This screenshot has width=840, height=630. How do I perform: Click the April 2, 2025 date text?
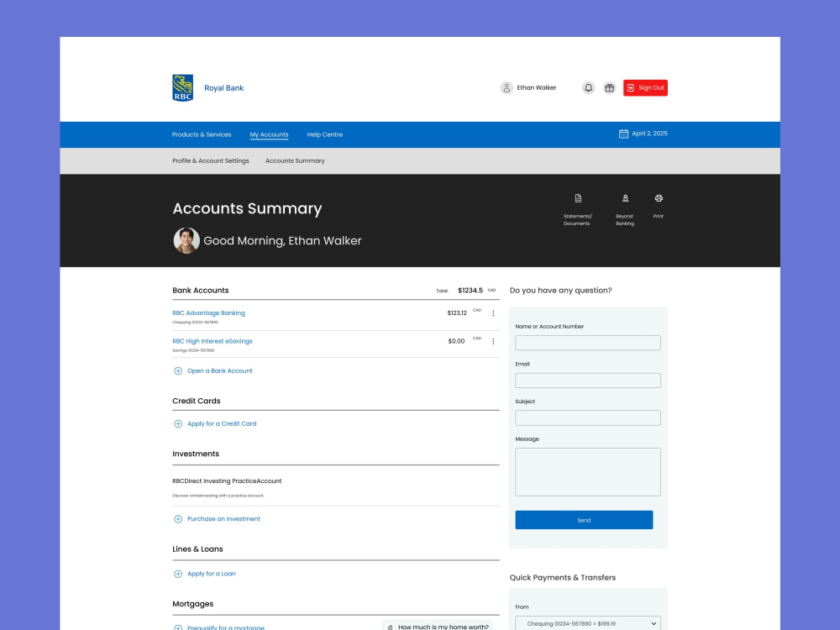(x=650, y=134)
